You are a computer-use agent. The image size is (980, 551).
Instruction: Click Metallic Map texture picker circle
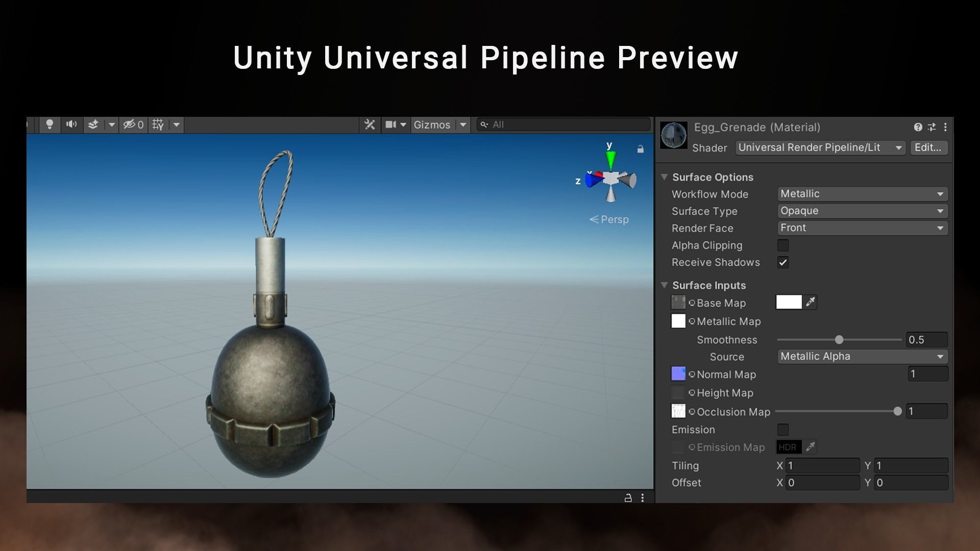(692, 321)
